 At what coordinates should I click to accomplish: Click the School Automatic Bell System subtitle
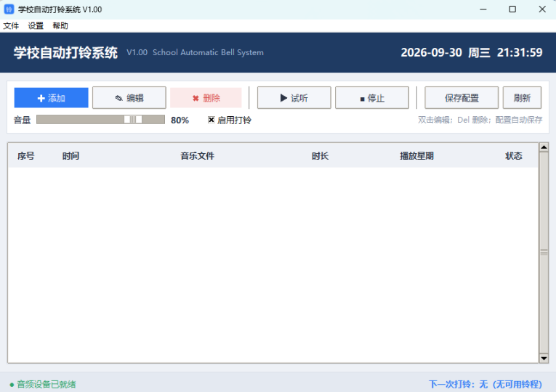[208, 52]
